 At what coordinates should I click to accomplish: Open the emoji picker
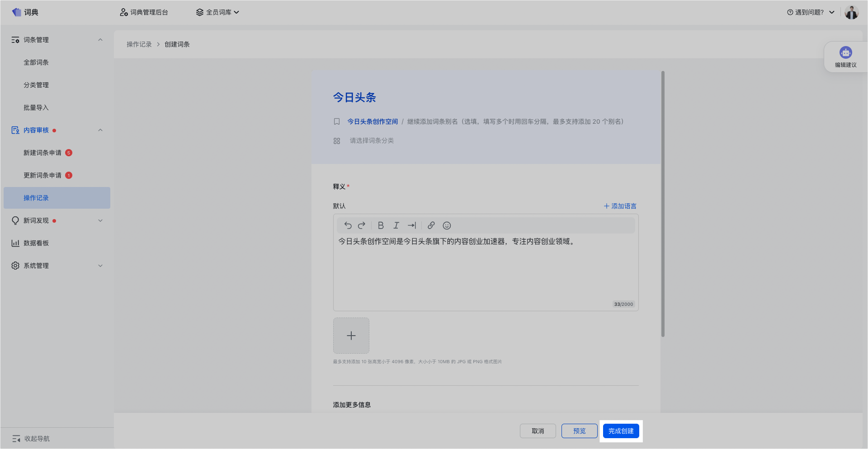447,225
